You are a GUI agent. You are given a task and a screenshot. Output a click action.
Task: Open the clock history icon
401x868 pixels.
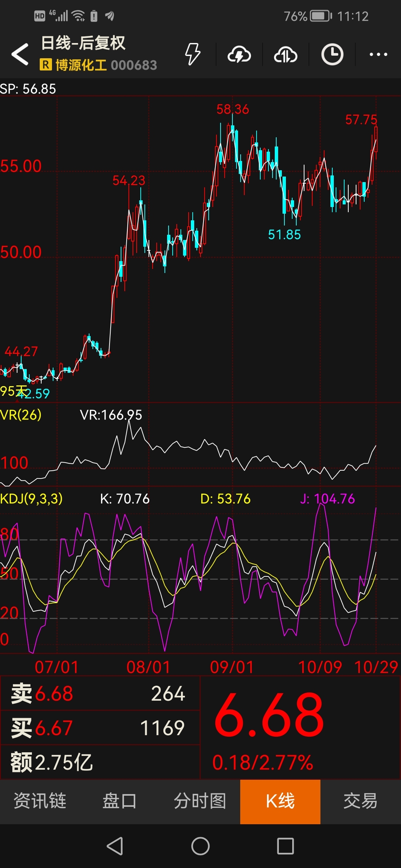point(332,55)
